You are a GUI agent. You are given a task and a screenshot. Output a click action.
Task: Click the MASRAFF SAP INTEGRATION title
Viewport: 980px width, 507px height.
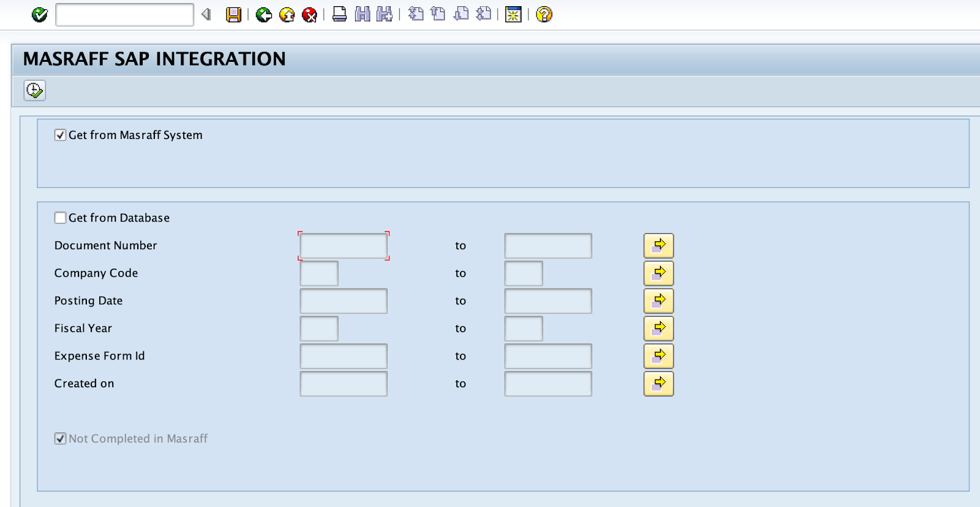154,59
